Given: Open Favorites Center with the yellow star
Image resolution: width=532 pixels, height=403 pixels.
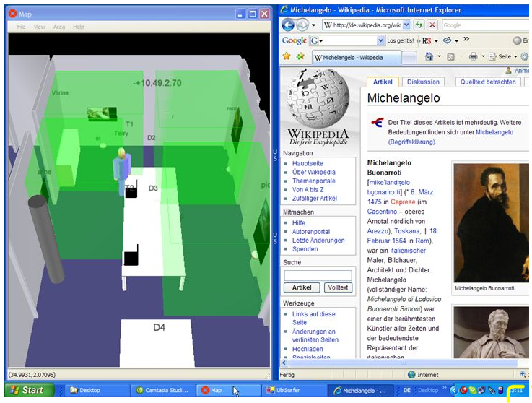Looking at the screenshot, I should (287, 56).
